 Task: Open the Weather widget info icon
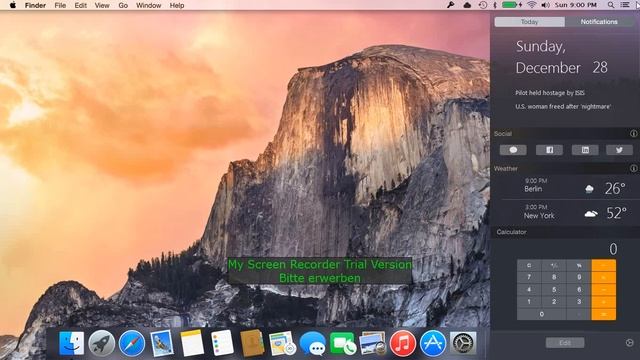point(633,168)
